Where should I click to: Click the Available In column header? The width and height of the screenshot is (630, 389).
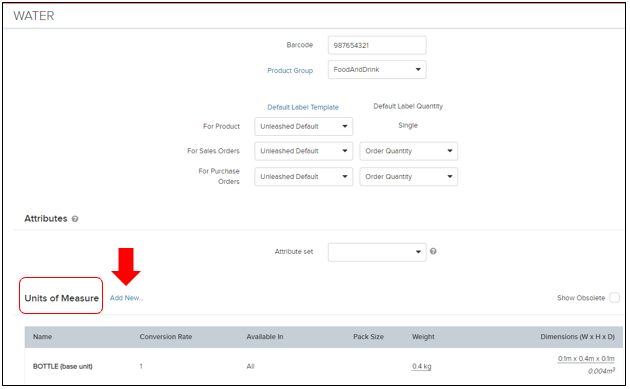(x=265, y=337)
